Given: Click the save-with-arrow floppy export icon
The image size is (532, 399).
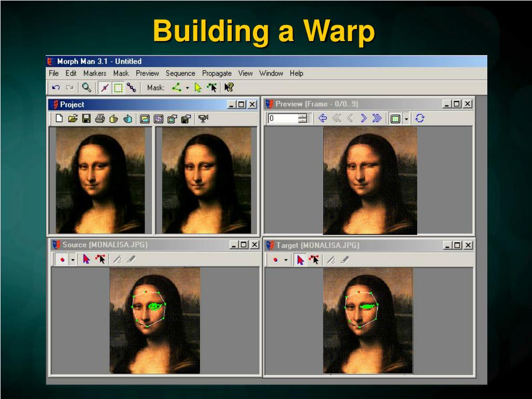Looking at the screenshot, I should pyautogui.click(x=186, y=119).
